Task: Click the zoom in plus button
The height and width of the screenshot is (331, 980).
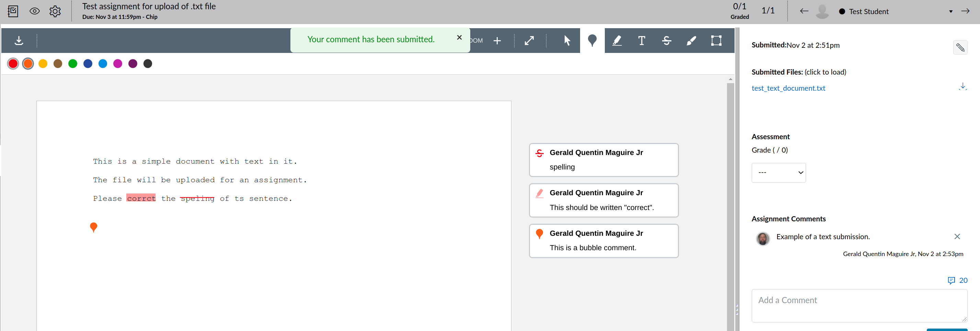Action: click(x=497, y=41)
